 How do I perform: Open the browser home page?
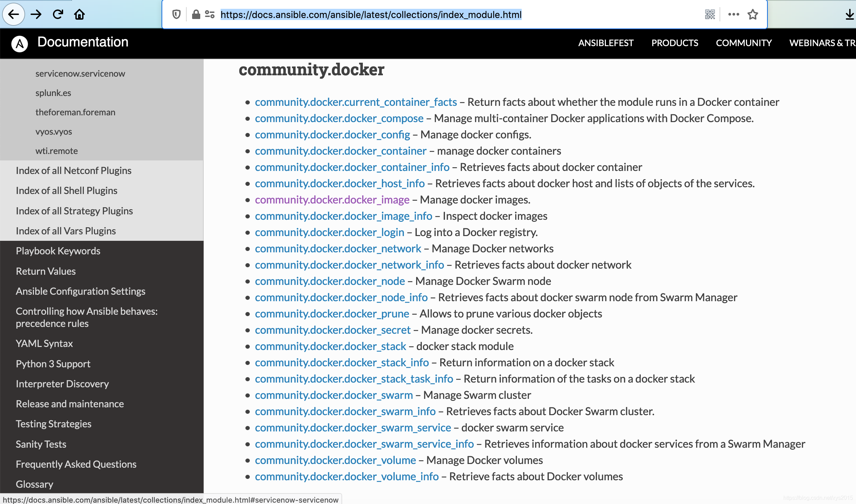[x=79, y=14]
